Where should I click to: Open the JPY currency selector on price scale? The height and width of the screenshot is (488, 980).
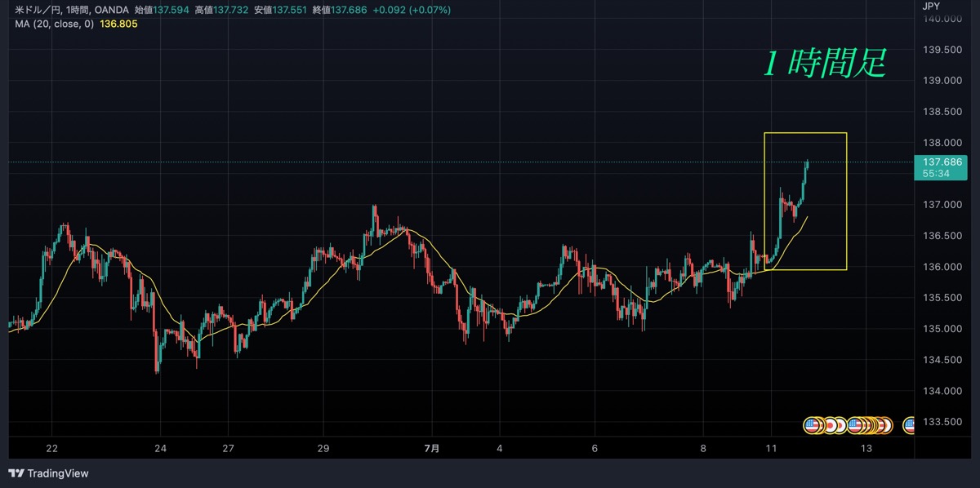tap(931, 6)
